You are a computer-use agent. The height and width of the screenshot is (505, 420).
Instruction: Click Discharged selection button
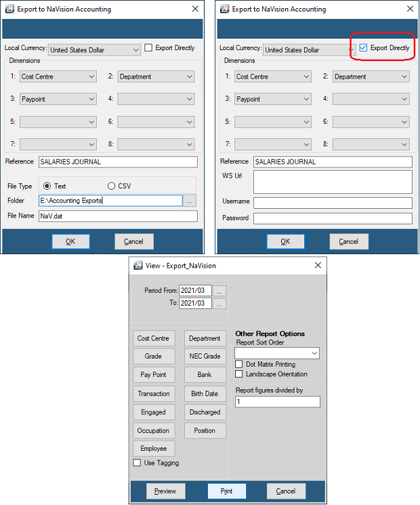tap(205, 412)
